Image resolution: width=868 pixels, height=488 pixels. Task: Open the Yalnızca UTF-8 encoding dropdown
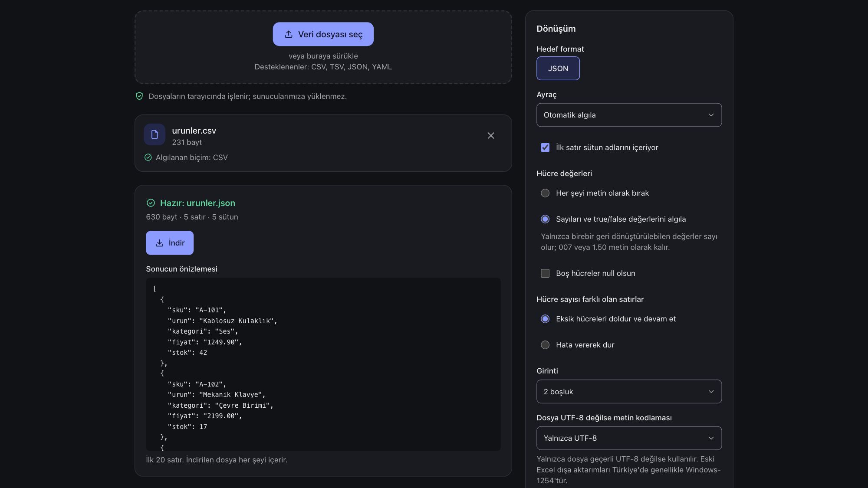click(x=629, y=438)
